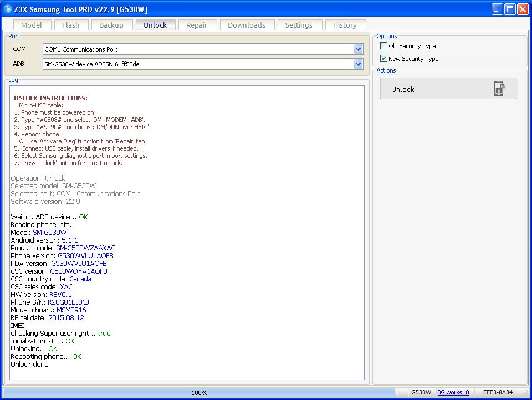
Task: Click the 'Unlock done' log line
Action: point(29,365)
